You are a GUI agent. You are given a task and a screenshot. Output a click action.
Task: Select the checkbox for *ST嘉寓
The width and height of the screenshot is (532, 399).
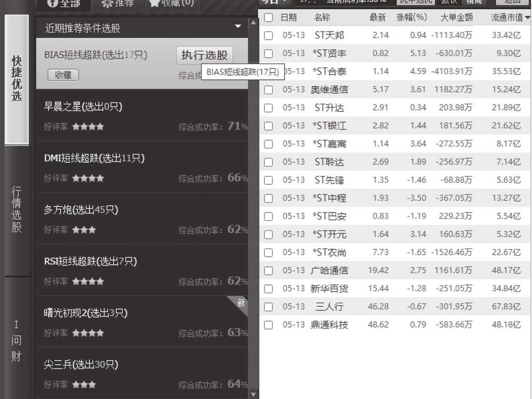point(268,144)
